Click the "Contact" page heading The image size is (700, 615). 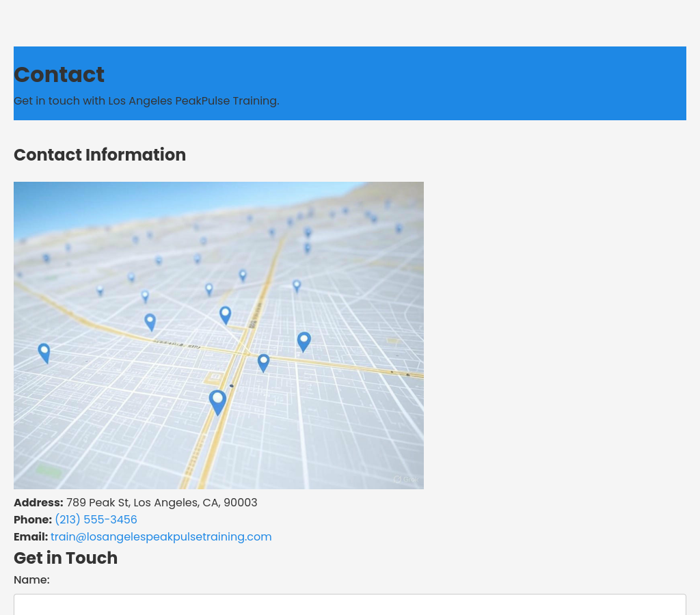(59, 74)
